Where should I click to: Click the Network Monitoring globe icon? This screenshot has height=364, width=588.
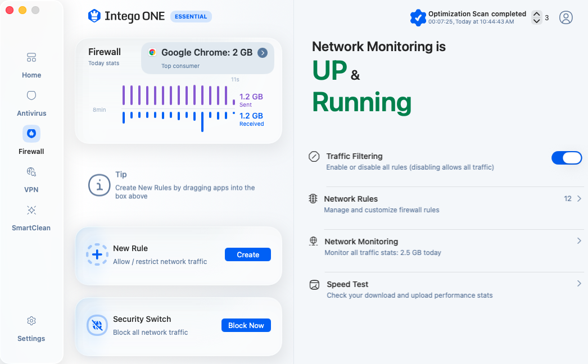[313, 242]
